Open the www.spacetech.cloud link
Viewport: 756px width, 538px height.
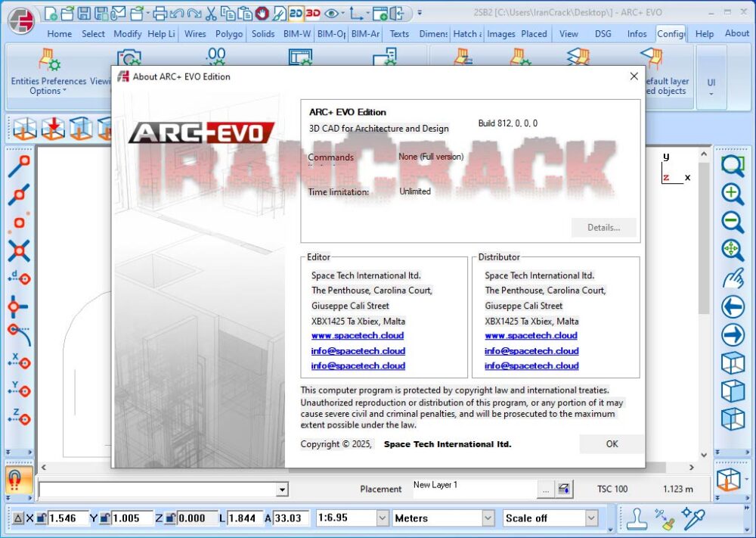[x=358, y=335]
